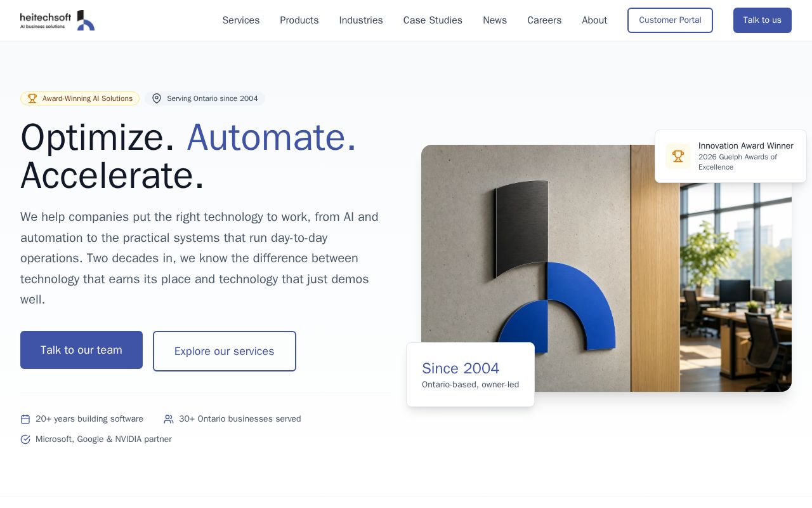Viewport: 812px width, 508px height.
Task: Select Explore our services button
Action: pos(225,351)
